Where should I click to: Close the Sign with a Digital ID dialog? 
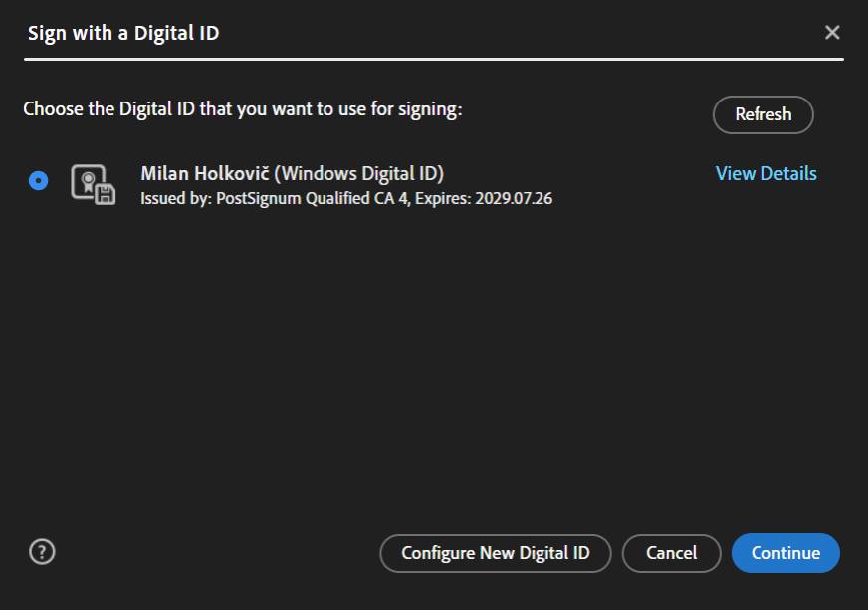(832, 32)
